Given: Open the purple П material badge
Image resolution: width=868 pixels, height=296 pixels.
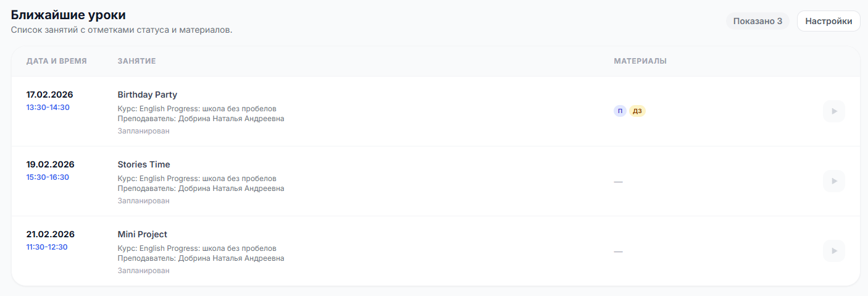Looking at the screenshot, I should (620, 111).
